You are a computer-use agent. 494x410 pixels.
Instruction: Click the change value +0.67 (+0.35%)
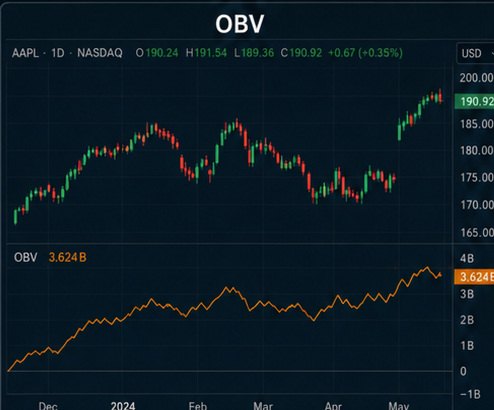[x=365, y=53]
